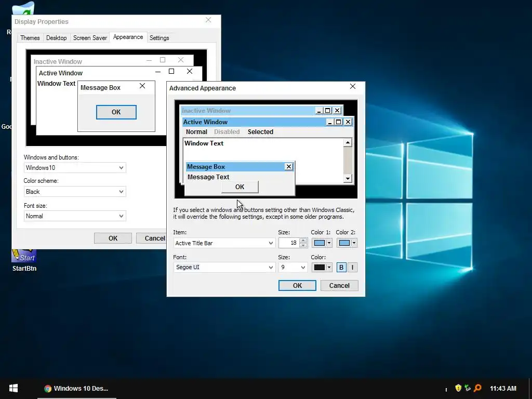The width and height of the screenshot is (532, 399).
Task: Open the Windows Start button on taskbar
Action: pos(13,388)
